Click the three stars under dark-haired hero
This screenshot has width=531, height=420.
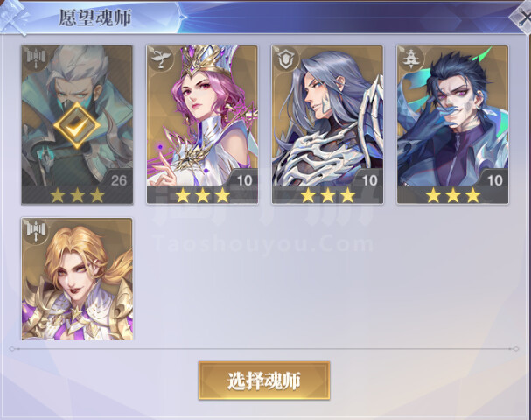click(x=453, y=195)
